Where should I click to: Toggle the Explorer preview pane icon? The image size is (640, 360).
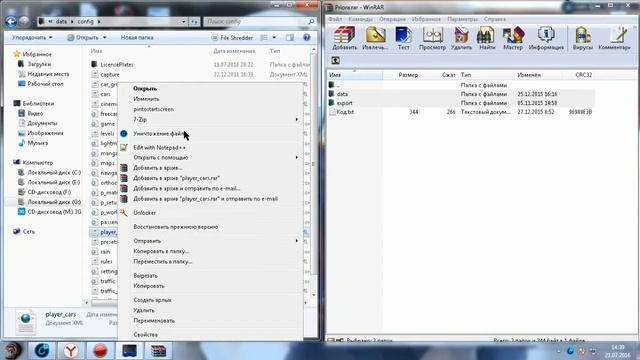coord(290,38)
